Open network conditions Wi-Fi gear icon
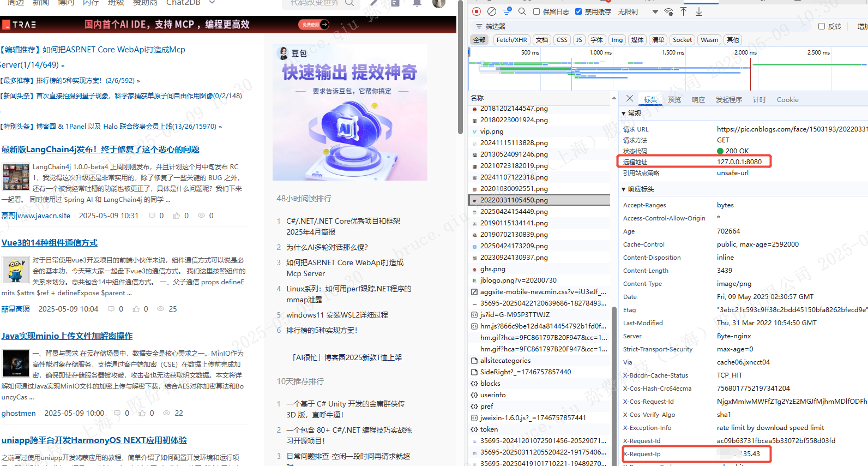 pyautogui.click(x=669, y=11)
